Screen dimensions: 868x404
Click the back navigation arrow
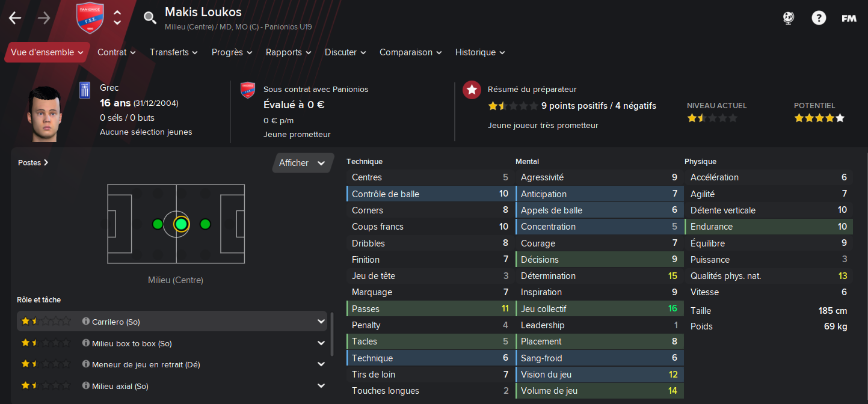coord(15,18)
